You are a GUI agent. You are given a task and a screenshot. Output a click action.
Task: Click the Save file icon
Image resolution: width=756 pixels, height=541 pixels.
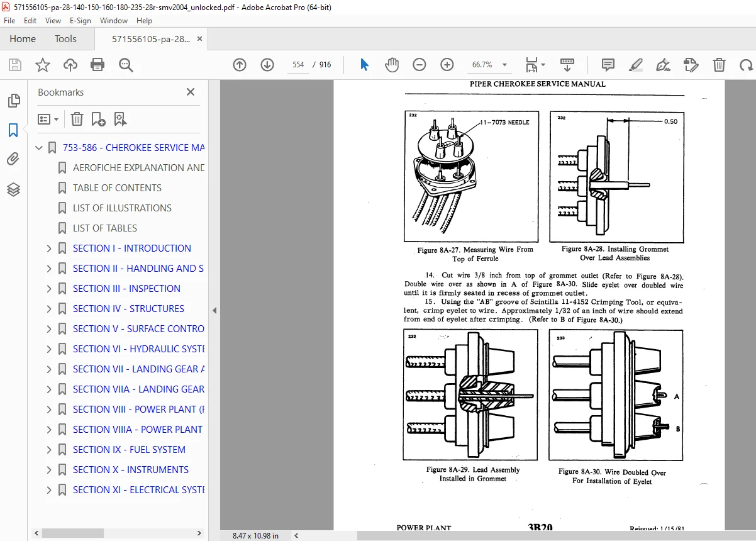pyautogui.click(x=14, y=65)
